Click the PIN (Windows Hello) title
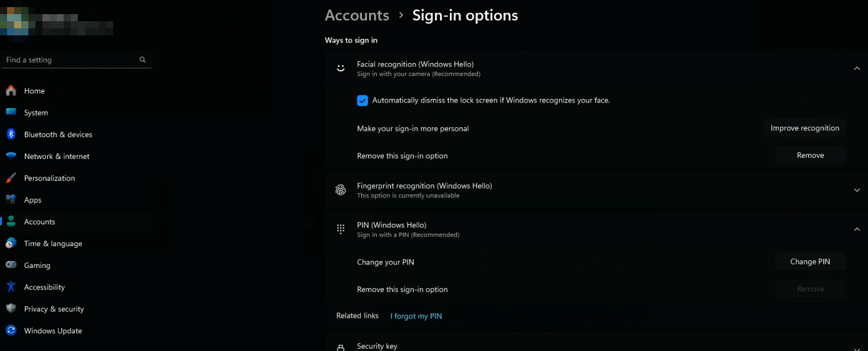Screen dimensions: 868x351 pos(392,225)
